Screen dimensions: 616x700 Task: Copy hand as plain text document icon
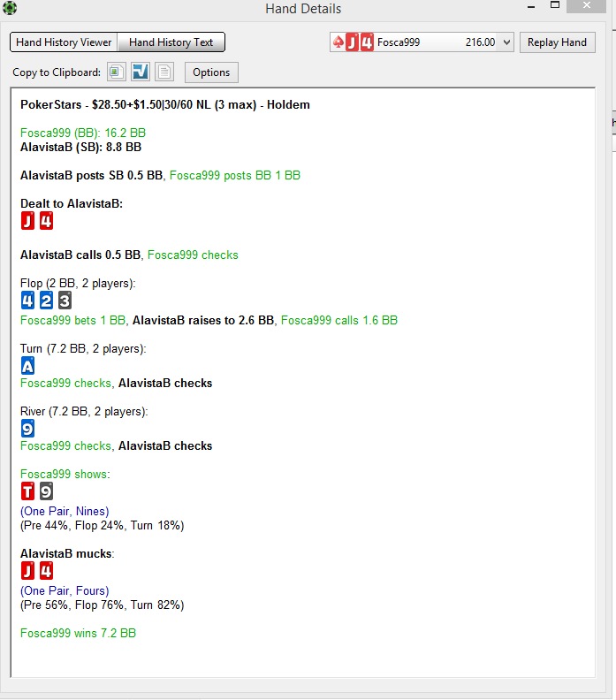(x=164, y=72)
